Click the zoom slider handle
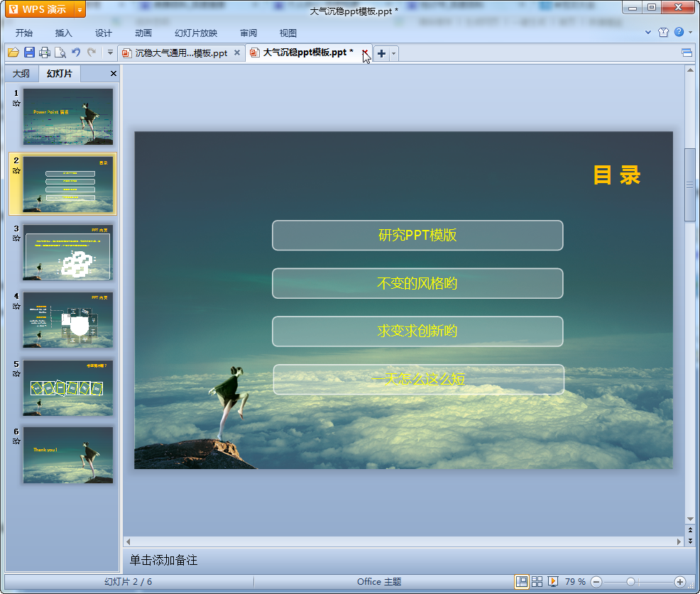This screenshot has width=700, height=594. 631,582
